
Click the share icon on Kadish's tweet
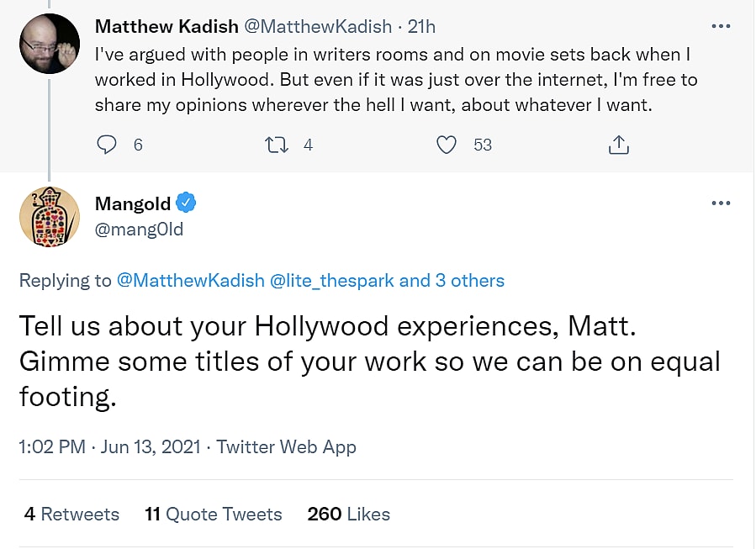(618, 145)
